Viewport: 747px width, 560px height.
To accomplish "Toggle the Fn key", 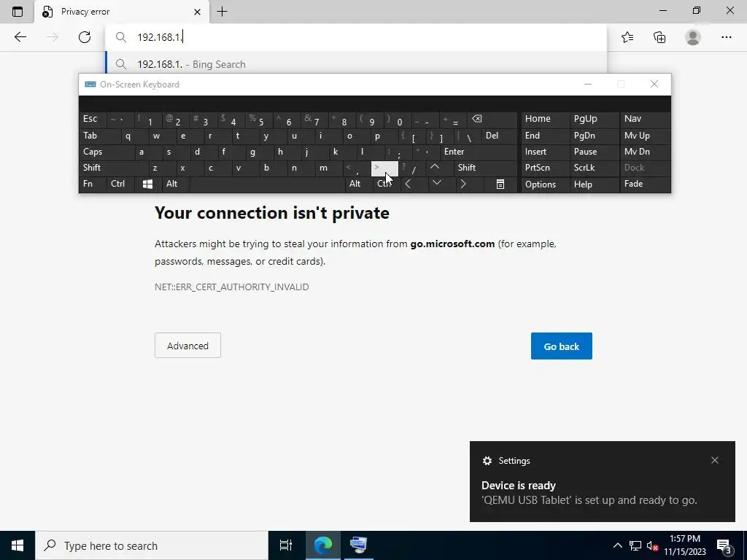I will [93, 184].
